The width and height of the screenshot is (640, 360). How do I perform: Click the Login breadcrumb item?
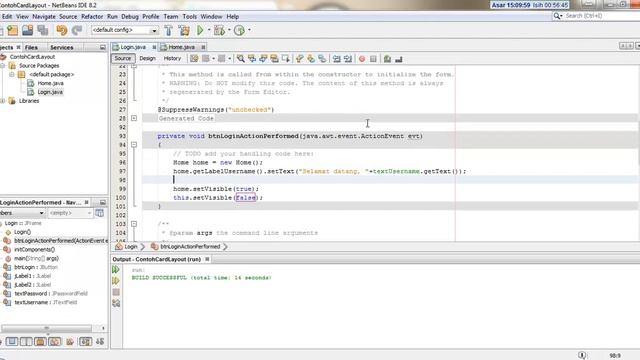tap(131, 247)
